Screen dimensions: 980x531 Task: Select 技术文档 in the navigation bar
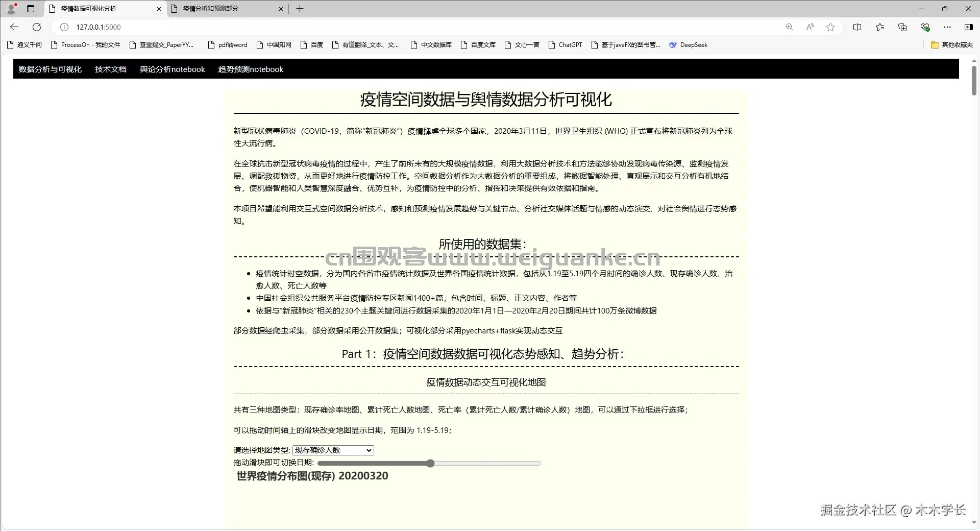(111, 69)
